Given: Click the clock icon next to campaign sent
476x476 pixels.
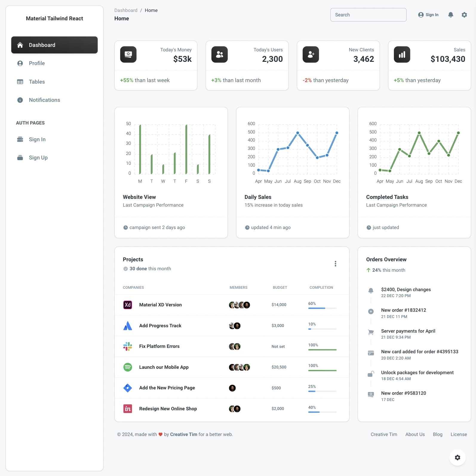Looking at the screenshot, I should coord(125,228).
